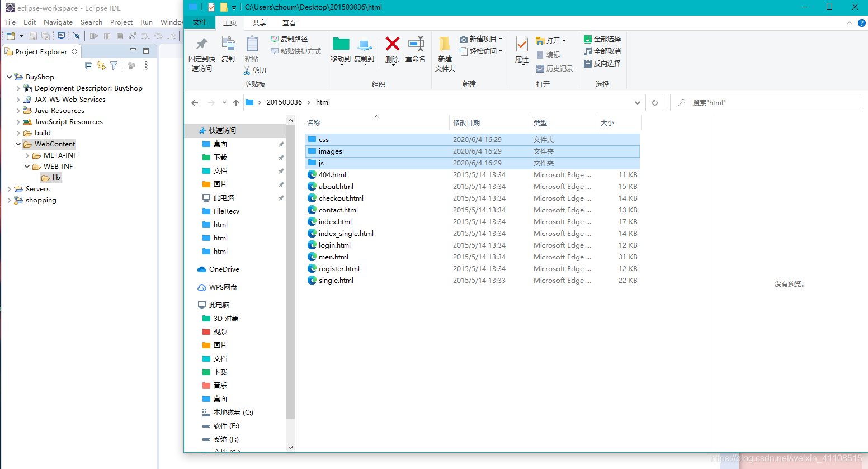Expand the shopping project node

(x=9, y=200)
